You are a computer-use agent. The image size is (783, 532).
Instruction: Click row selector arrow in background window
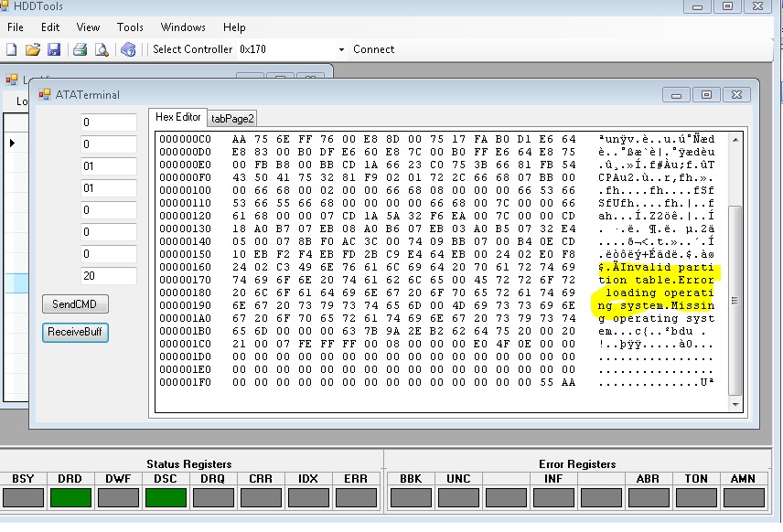[x=13, y=144]
